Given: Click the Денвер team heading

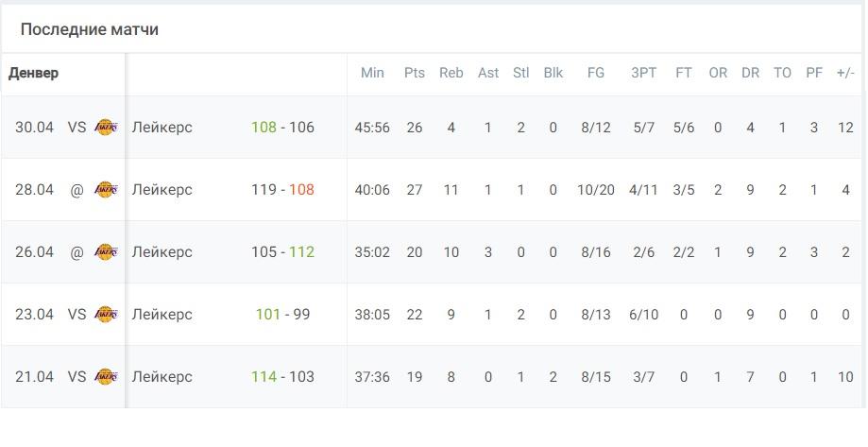Looking at the screenshot, I should pos(34,73).
